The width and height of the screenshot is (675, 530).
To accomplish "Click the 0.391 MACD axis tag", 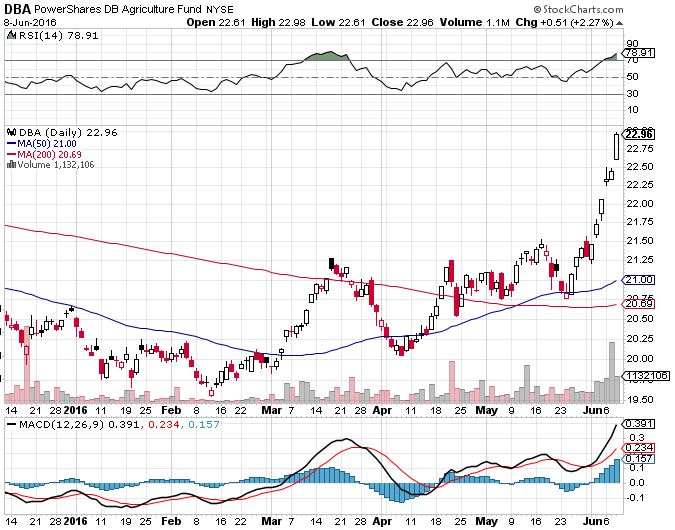I will [639, 424].
